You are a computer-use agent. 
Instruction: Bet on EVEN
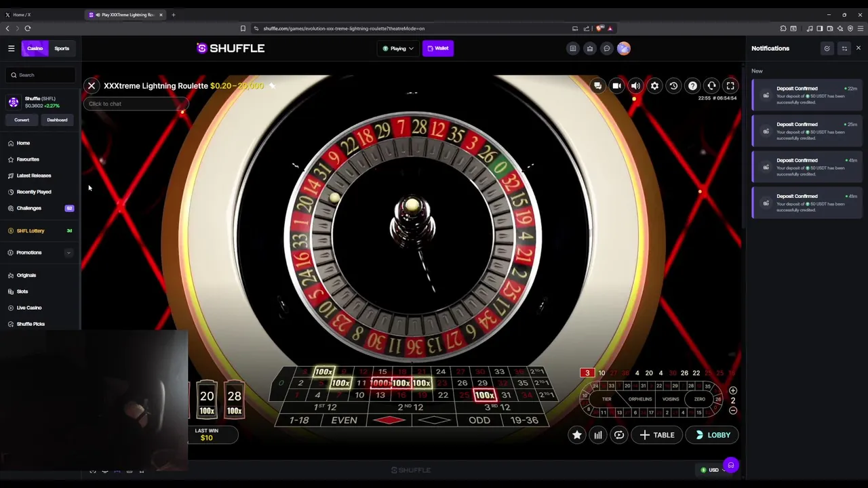tap(344, 420)
